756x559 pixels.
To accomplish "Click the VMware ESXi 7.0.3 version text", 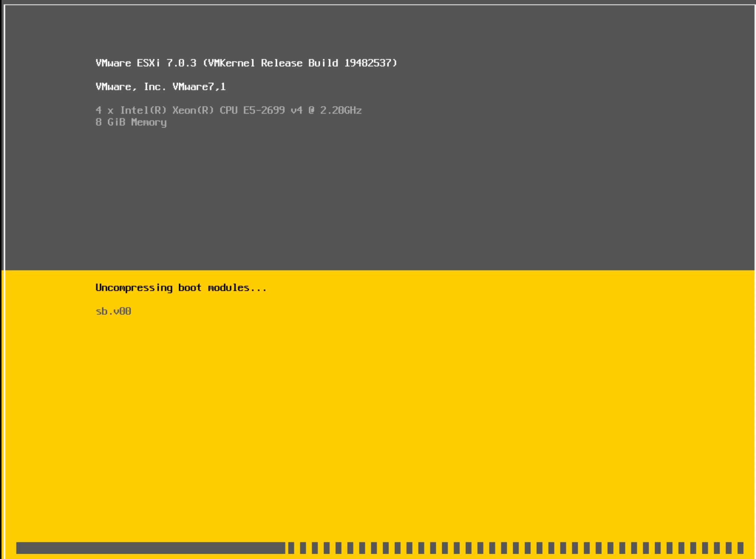I will tap(146, 64).
